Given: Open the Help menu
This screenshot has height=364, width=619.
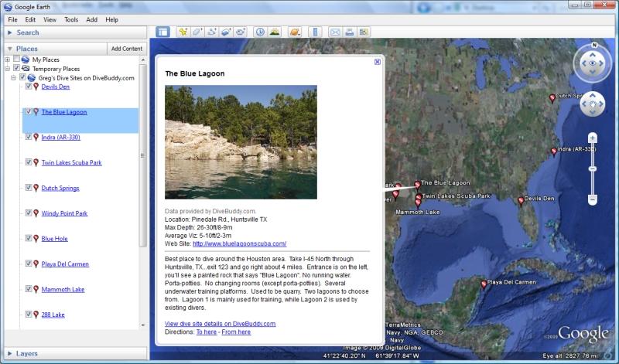Looking at the screenshot, I should pyautogui.click(x=111, y=19).
